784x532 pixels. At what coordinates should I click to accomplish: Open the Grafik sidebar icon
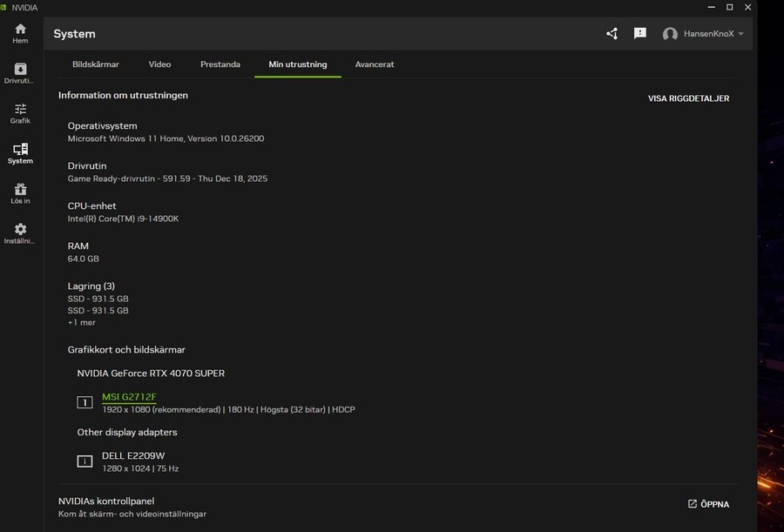[20, 113]
